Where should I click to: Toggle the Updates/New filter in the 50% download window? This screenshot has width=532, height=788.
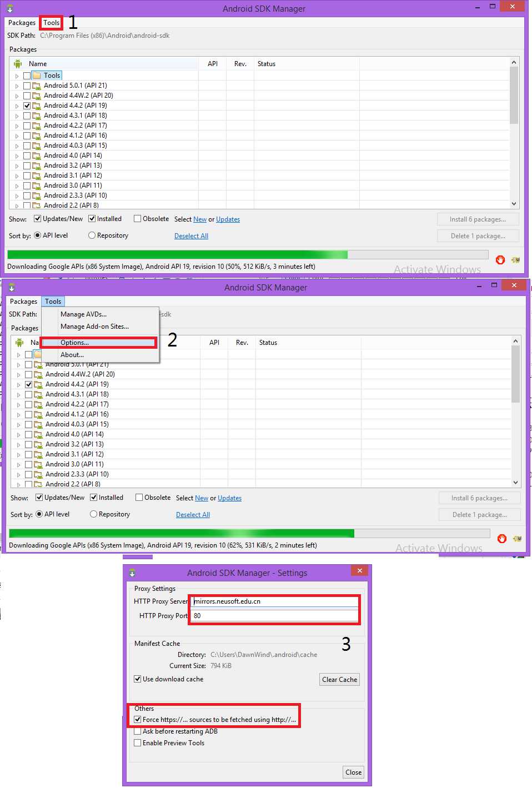[x=37, y=219]
